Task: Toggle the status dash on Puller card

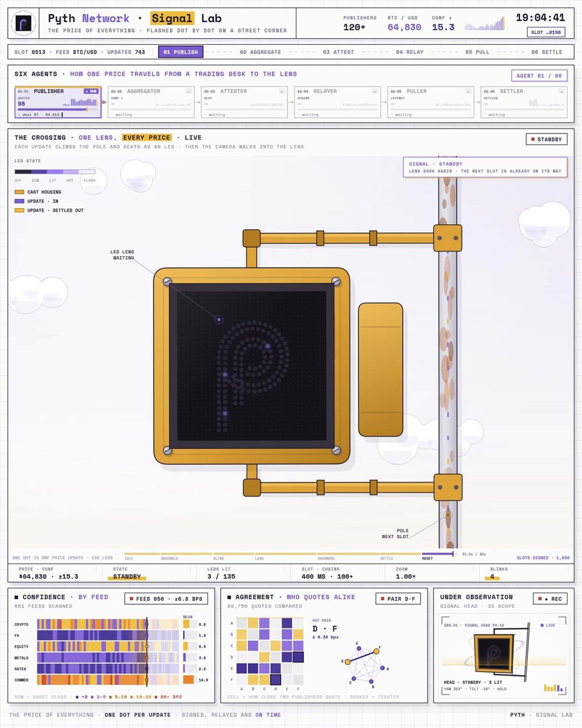Action: click(x=468, y=91)
